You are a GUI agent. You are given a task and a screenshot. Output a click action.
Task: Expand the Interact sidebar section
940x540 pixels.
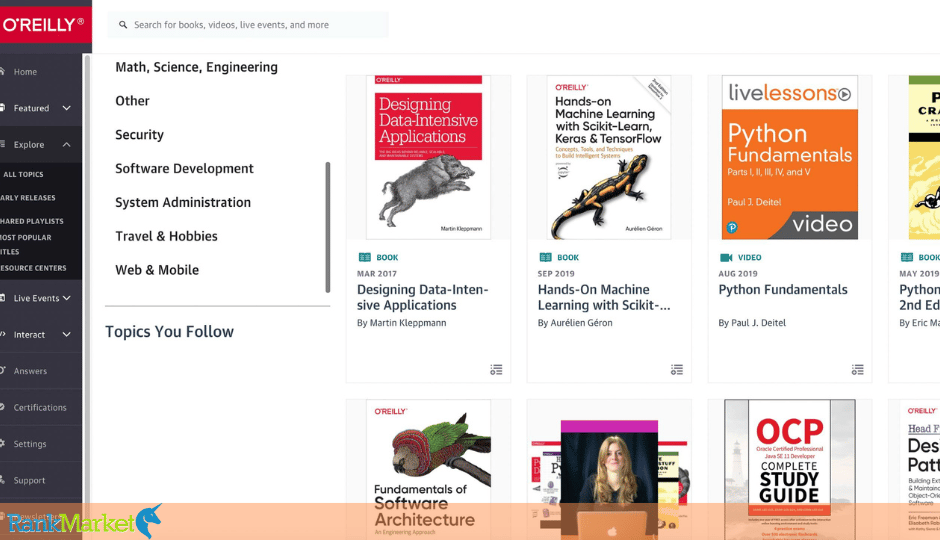click(x=67, y=334)
